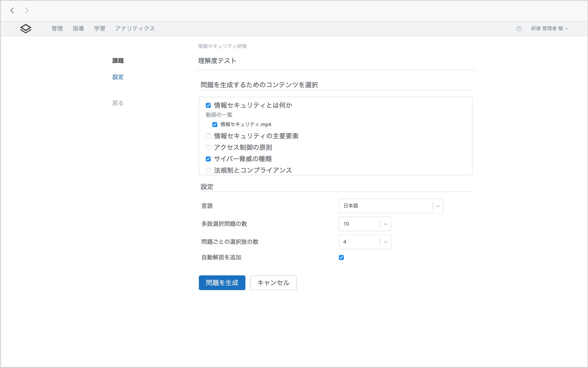Check 情報セキュリティの主要要素 checkbox
588x368 pixels.
coord(208,136)
